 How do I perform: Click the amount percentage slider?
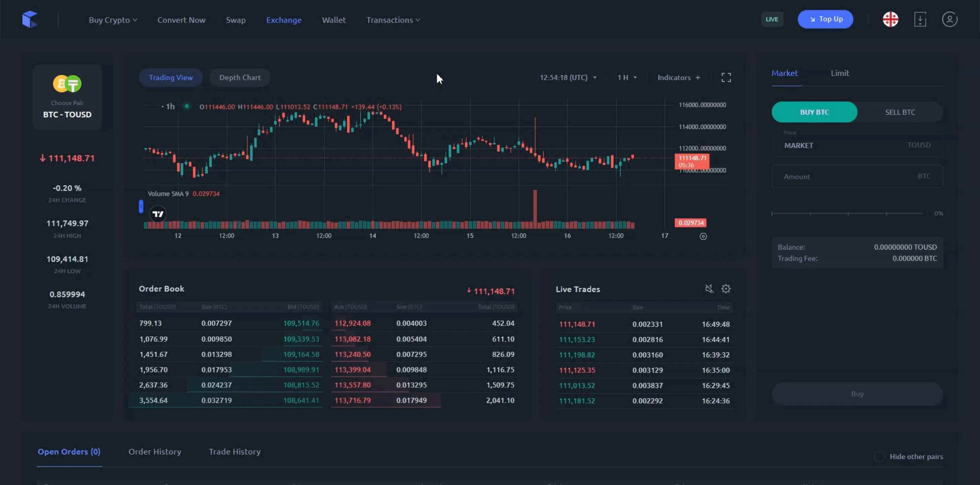pyautogui.click(x=848, y=214)
